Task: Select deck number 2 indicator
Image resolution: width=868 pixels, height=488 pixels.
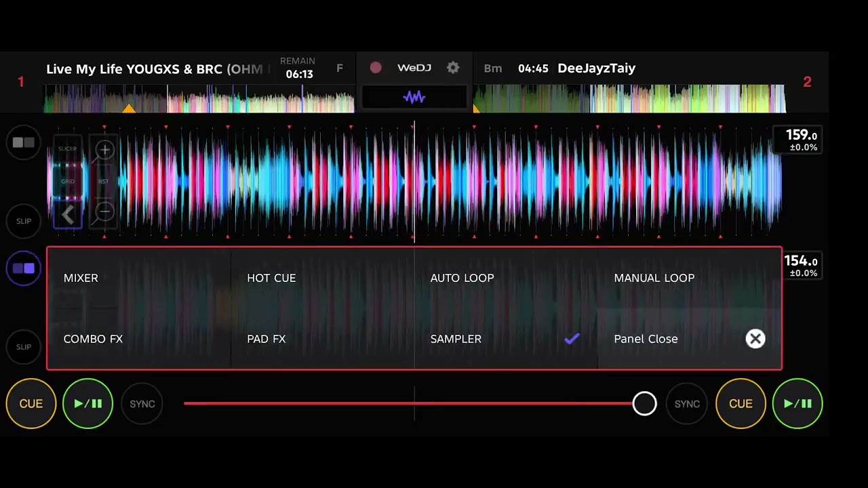Action: (807, 82)
